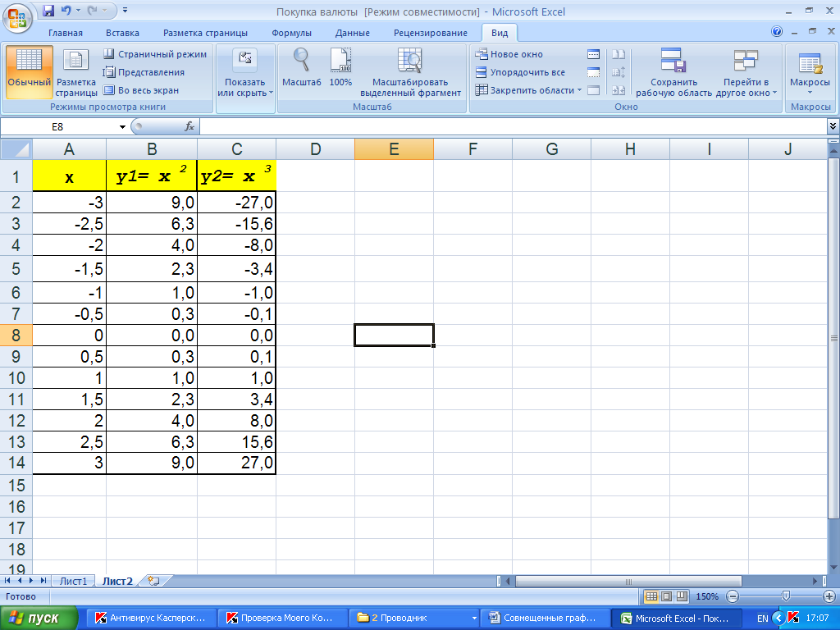This screenshot has width=840, height=630.
Task: Go to the first sheet tab arrow
Action: tap(7, 581)
